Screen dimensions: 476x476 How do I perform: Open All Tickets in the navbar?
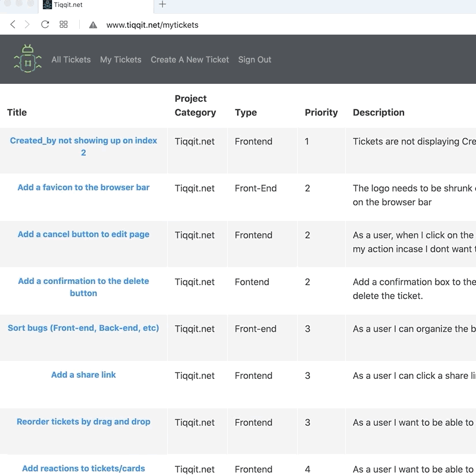[x=71, y=60]
